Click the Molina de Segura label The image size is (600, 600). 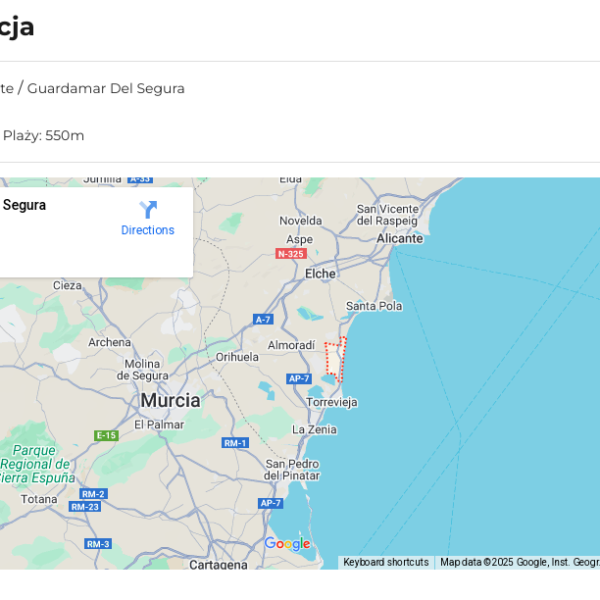click(142, 370)
